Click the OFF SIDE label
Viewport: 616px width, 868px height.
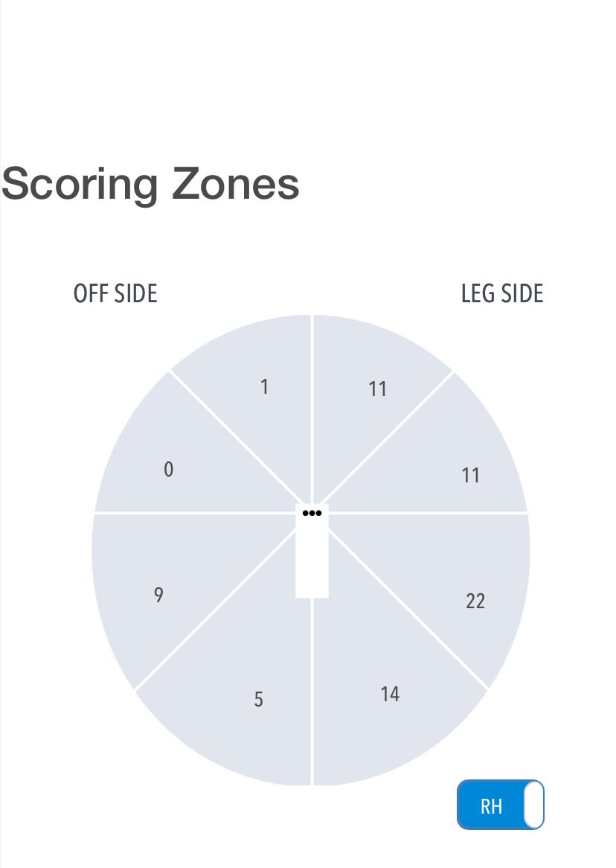click(115, 294)
